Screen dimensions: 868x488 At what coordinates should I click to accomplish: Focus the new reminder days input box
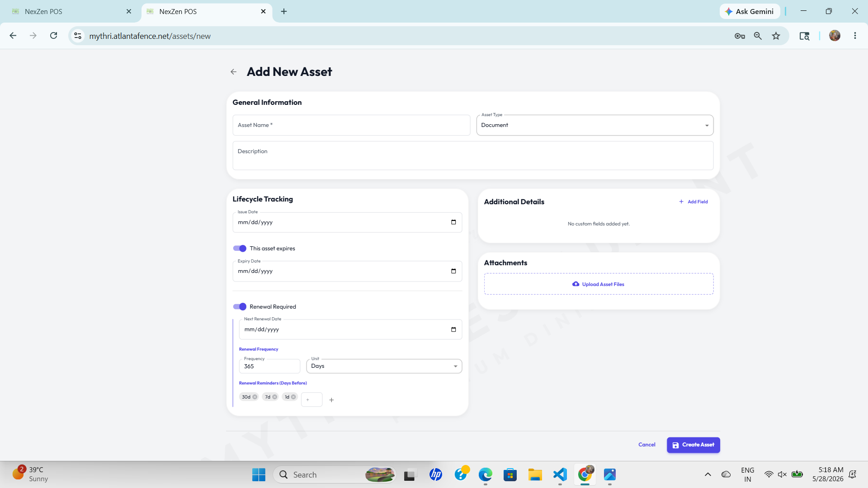[x=311, y=400]
